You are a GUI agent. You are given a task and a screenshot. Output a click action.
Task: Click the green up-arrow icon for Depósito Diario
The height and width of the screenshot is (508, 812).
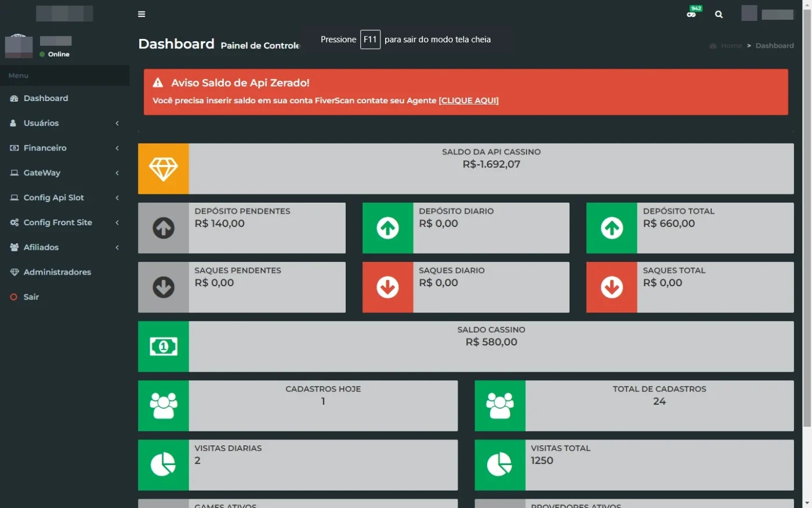coord(388,228)
